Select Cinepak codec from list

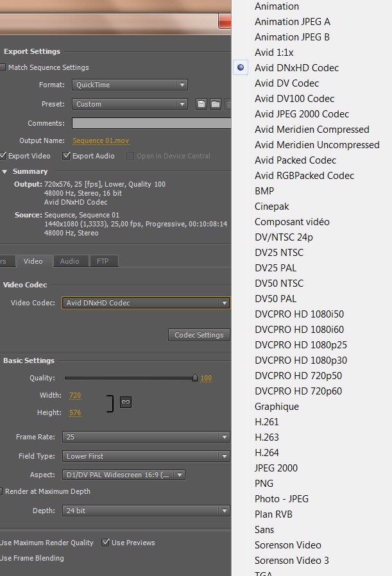point(272,207)
